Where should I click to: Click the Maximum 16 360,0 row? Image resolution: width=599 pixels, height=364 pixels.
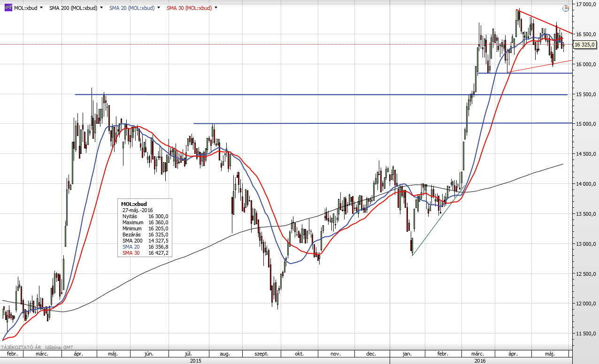145,222
